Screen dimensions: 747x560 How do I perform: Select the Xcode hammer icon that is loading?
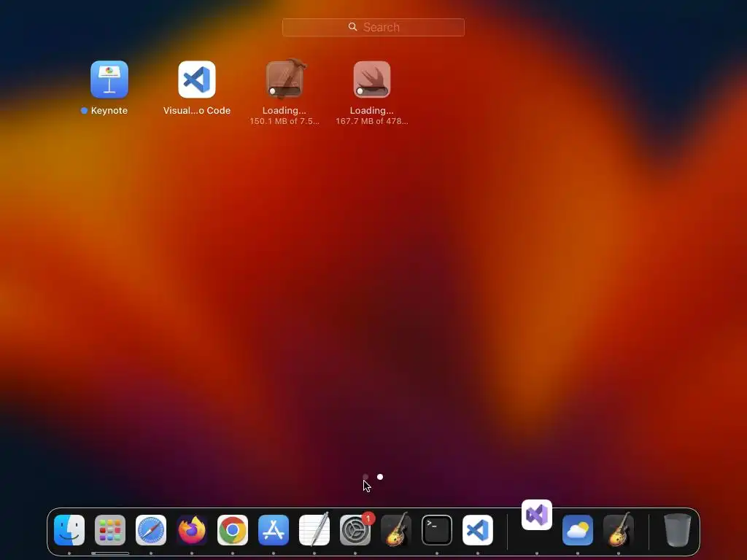(285, 79)
